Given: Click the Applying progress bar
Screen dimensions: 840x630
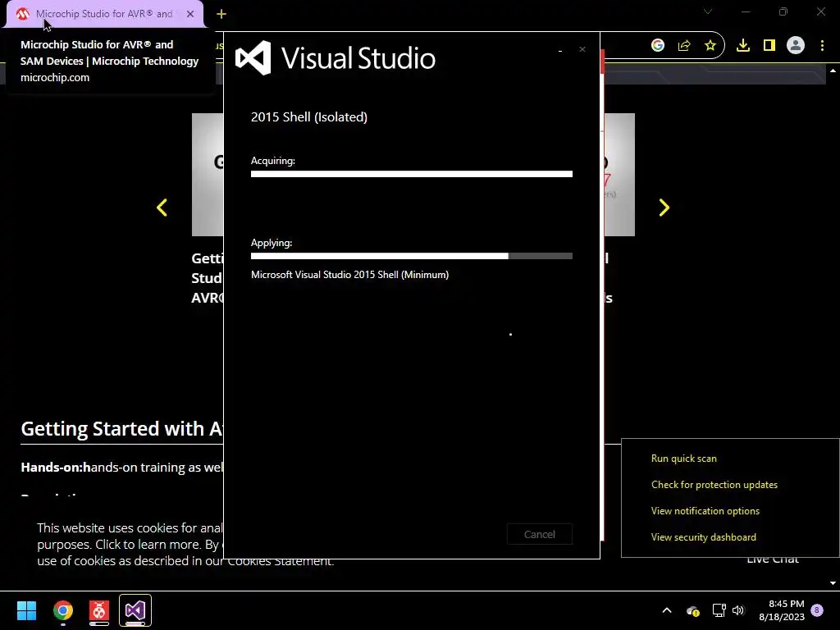Looking at the screenshot, I should tap(412, 256).
